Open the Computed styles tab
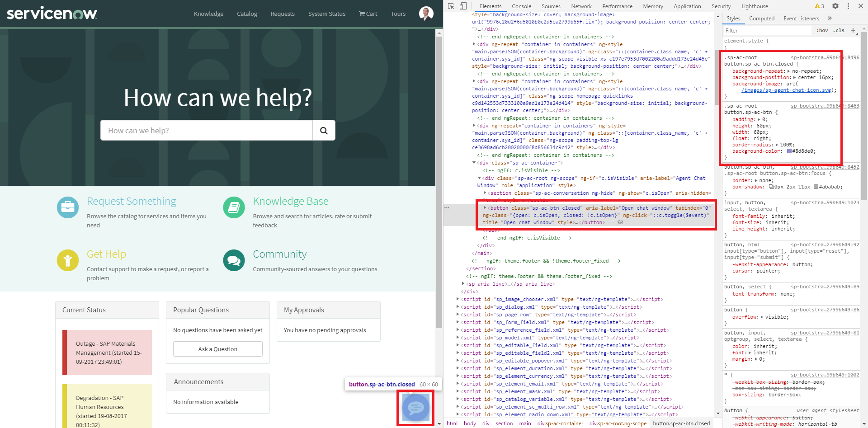This screenshot has height=428, width=868. (x=762, y=18)
